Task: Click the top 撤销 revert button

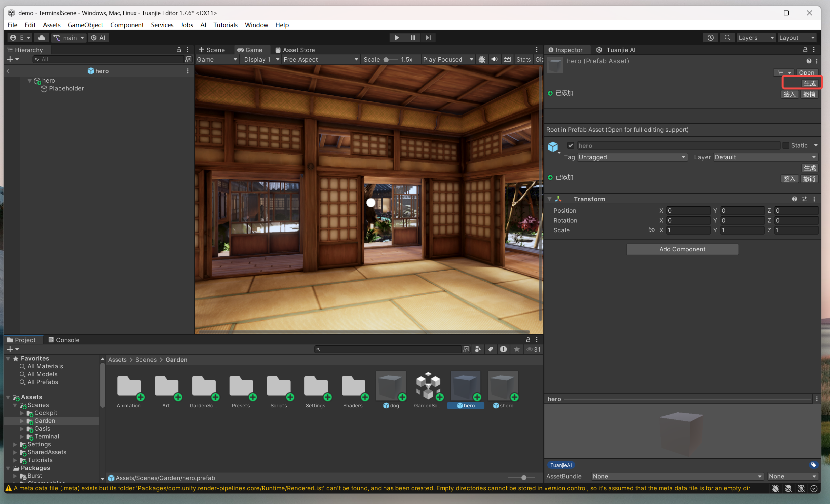Action: pyautogui.click(x=809, y=94)
